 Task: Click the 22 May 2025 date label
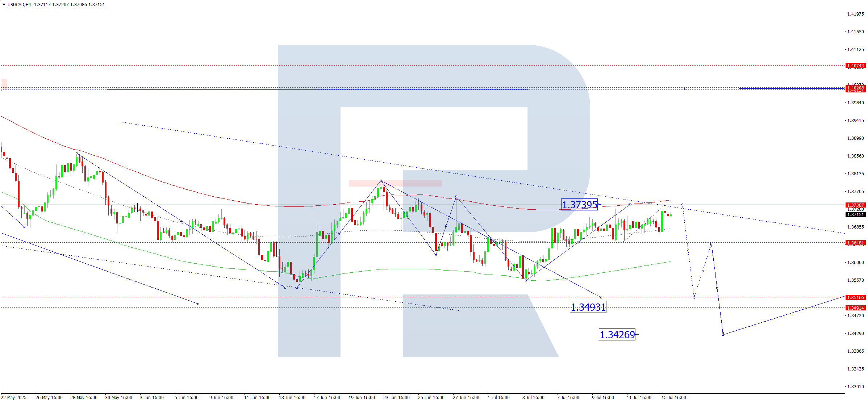pos(14,397)
